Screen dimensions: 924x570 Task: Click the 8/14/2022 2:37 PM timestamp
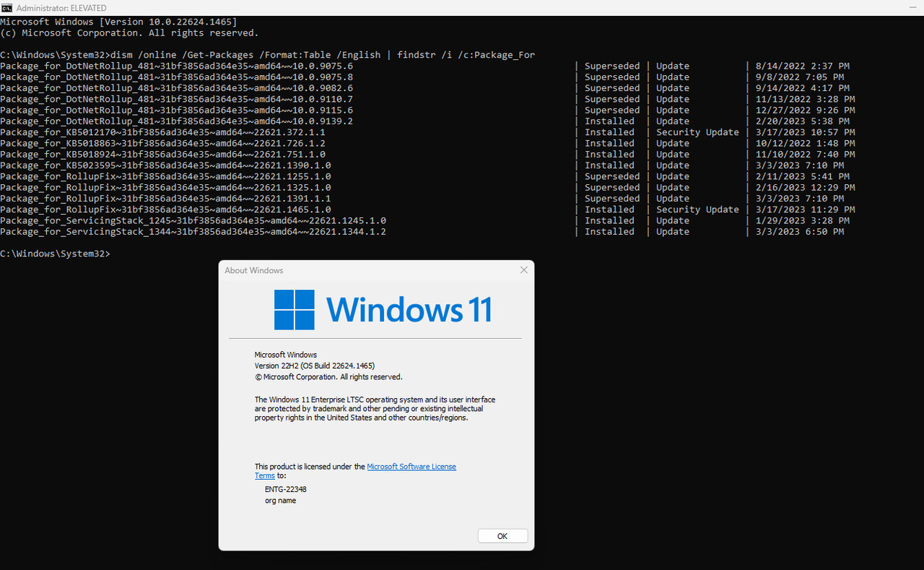click(x=803, y=66)
